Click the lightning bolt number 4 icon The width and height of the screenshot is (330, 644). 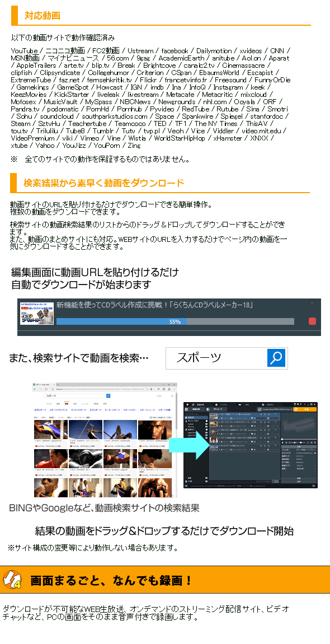click(x=12, y=580)
